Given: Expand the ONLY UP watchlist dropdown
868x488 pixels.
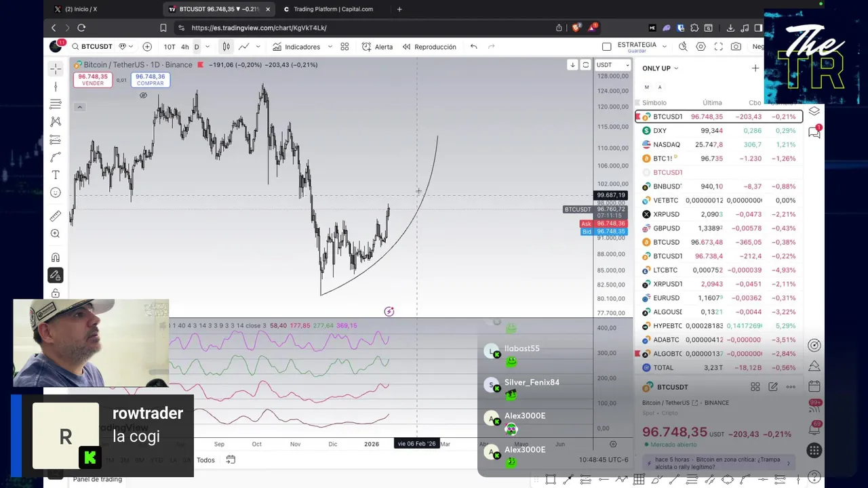Looking at the screenshot, I should (660, 68).
